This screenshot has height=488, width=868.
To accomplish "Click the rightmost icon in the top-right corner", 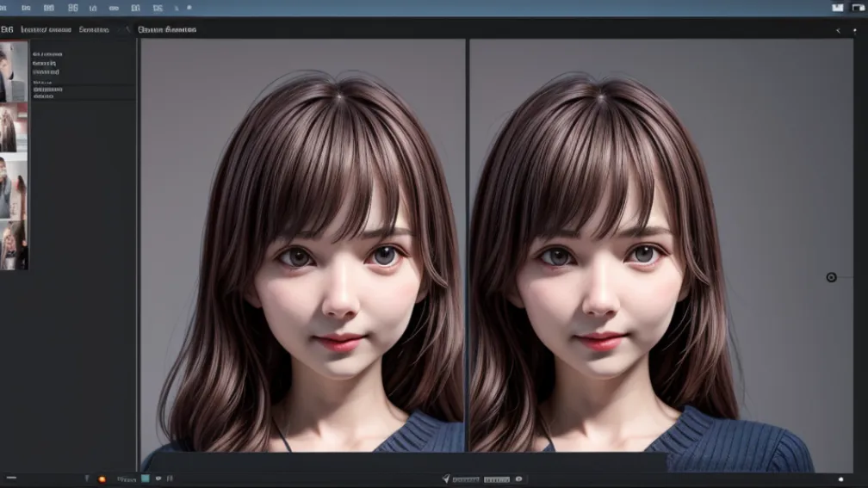I will point(858,8).
